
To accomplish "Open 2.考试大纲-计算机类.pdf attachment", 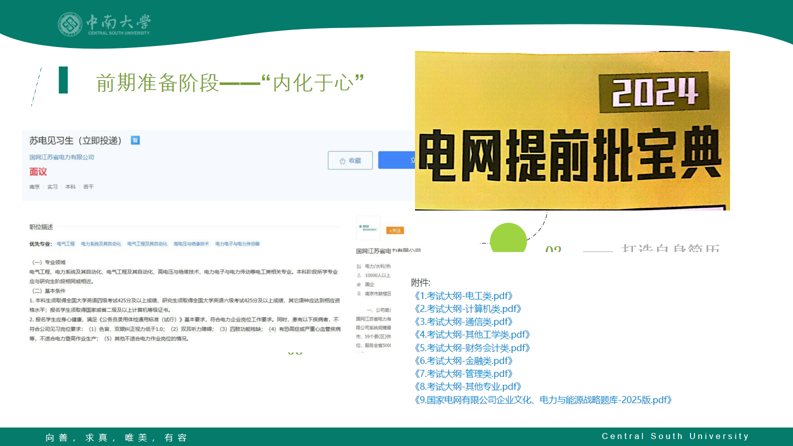I will click(469, 309).
